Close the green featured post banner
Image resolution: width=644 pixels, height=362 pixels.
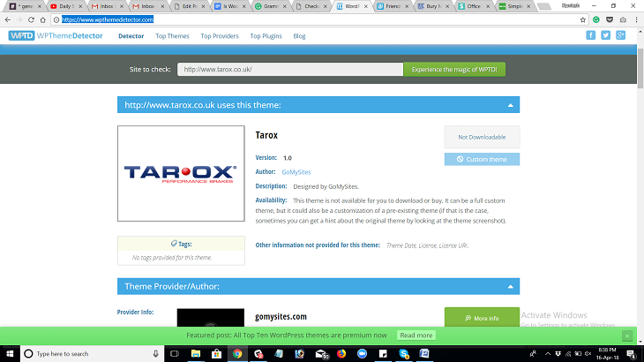(627, 336)
